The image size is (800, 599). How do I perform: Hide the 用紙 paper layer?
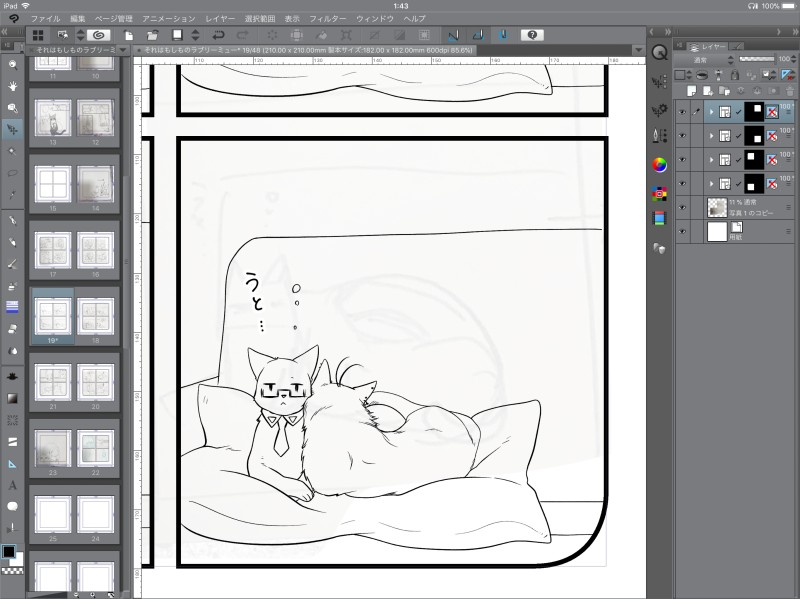click(682, 232)
